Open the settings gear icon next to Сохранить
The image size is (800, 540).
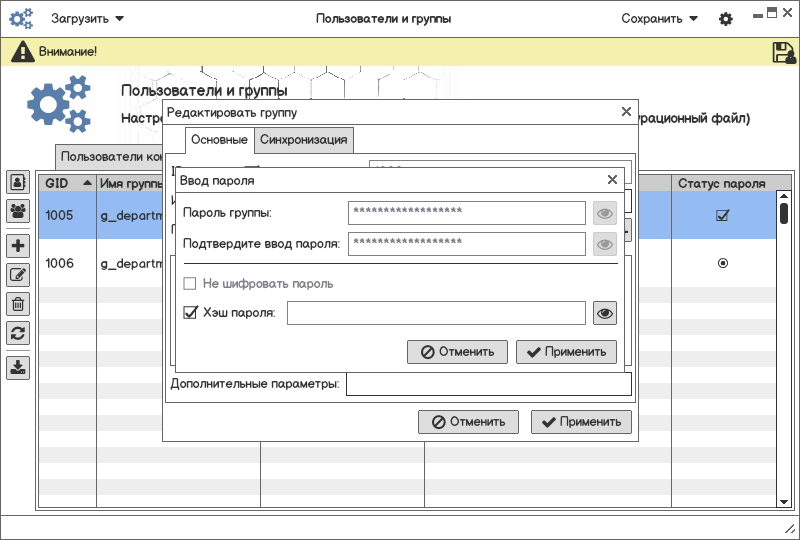(x=726, y=19)
